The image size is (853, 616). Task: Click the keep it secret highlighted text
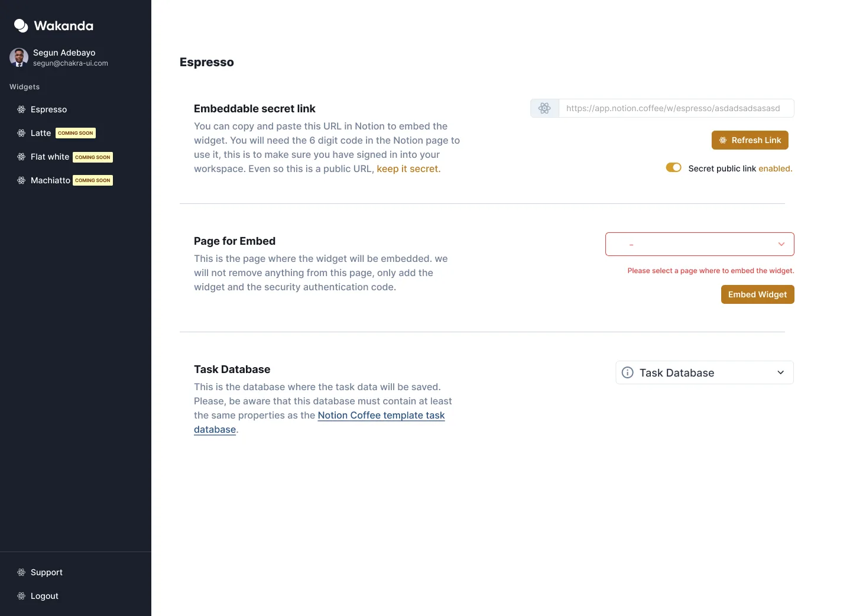407,168
